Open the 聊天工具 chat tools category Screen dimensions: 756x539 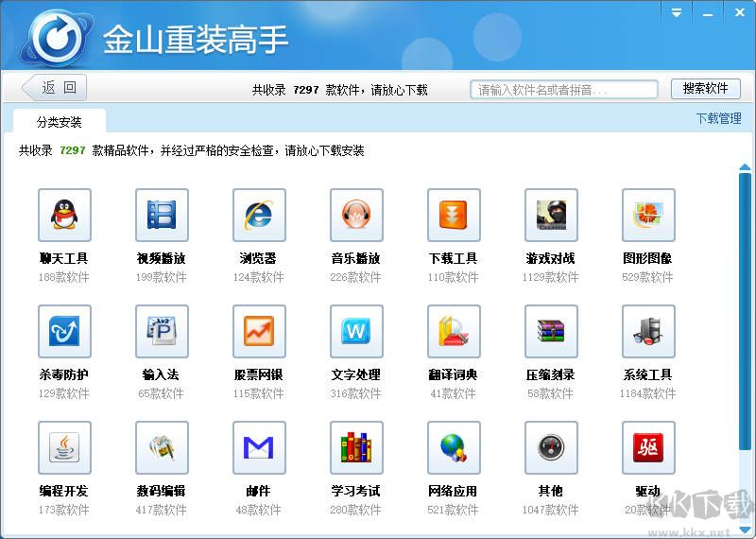(64, 216)
